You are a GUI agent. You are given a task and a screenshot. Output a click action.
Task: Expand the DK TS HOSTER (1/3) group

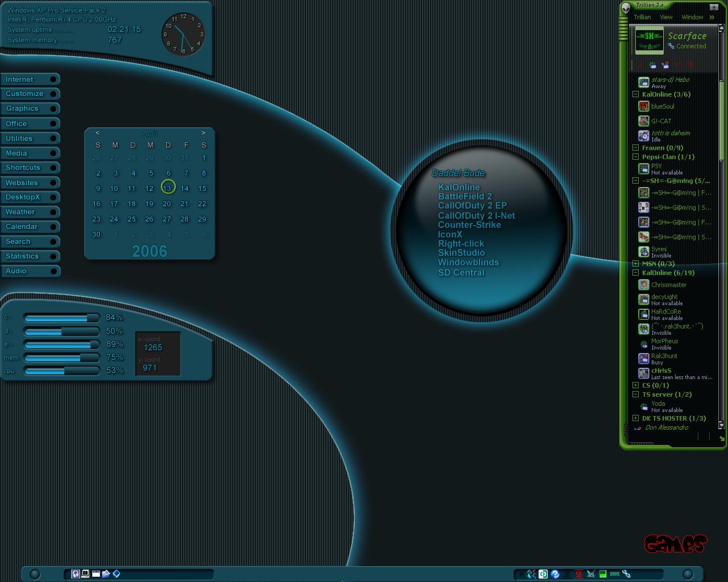[635, 418]
